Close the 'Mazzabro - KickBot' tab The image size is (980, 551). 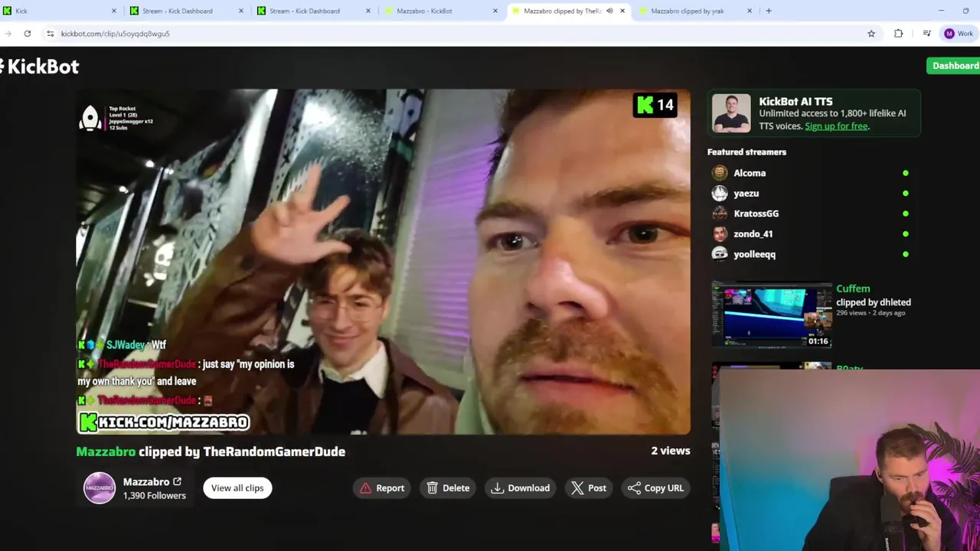tap(495, 11)
